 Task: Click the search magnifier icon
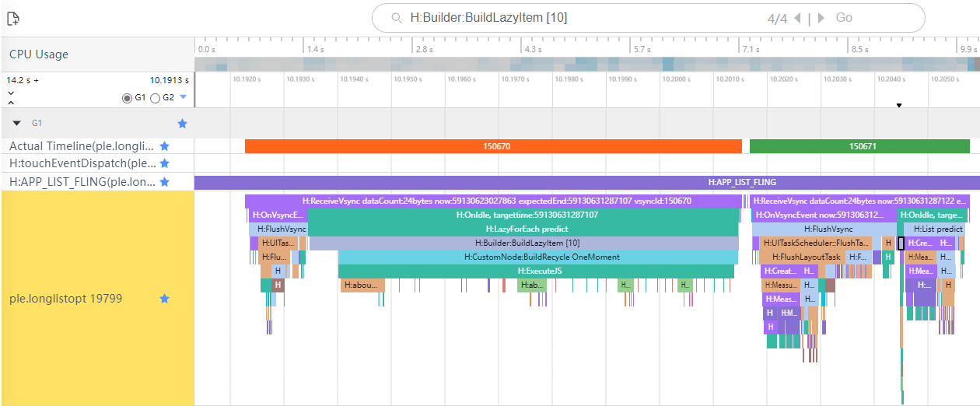pyautogui.click(x=397, y=18)
